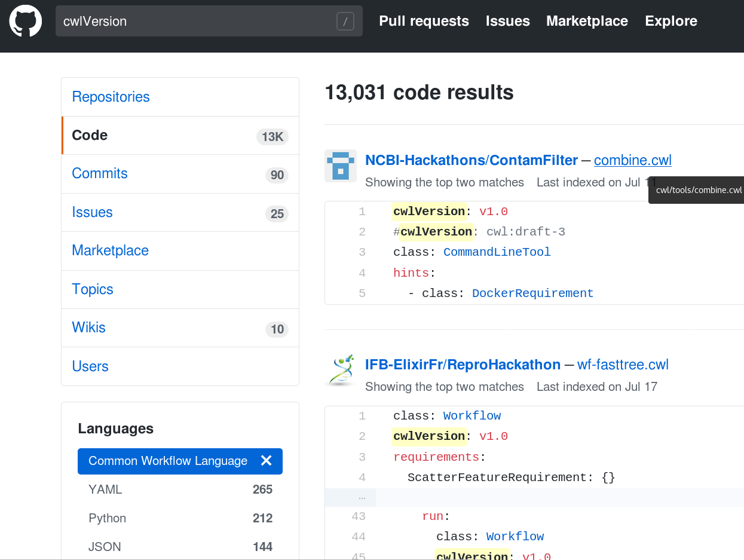The height and width of the screenshot is (560, 744).
Task: Click ScatterFeatureRequirement line in code
Action: [x=512, y=478]
